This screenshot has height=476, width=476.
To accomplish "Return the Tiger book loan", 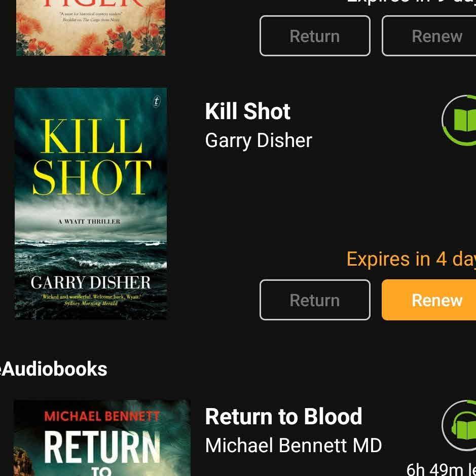I will coord(315,36).
